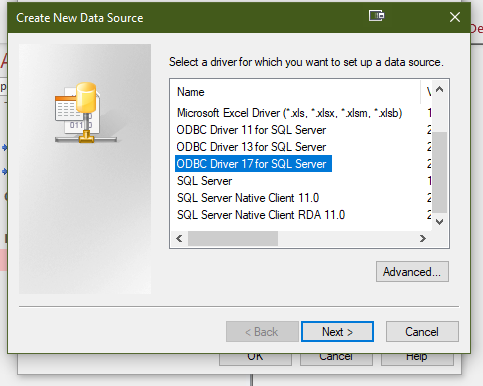This screenshot has height=386, width=483.
Task: Select the plain SQL Server driver row
Action: (x=204, y=181)
